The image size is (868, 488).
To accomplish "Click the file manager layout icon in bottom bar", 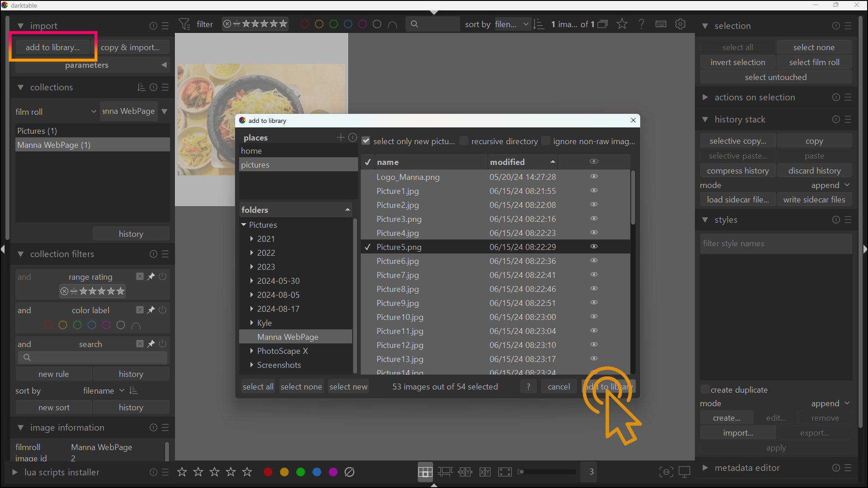I will tap(425, 472).
